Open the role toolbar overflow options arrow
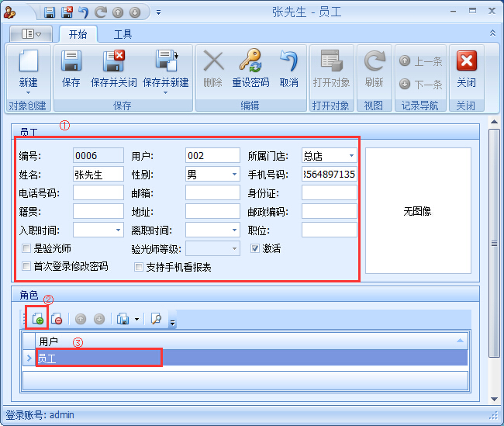This screenshot has width=504, height=426. pos(173,322)
